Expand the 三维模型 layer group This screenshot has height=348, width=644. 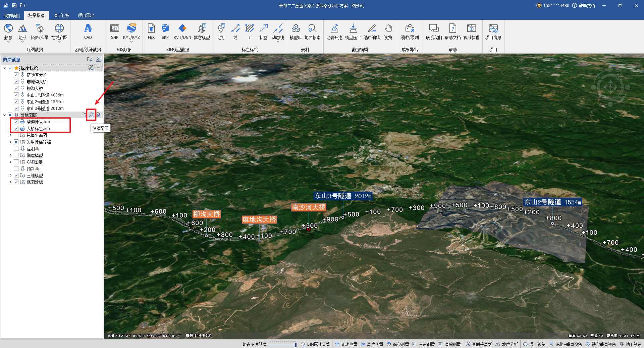point(10,176)
